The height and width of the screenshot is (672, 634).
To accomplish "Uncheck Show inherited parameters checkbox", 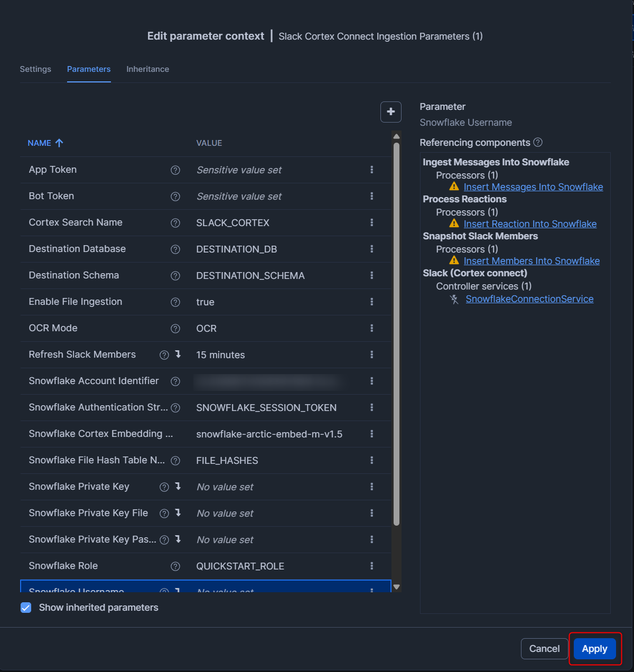I will (x=26, y=608).
